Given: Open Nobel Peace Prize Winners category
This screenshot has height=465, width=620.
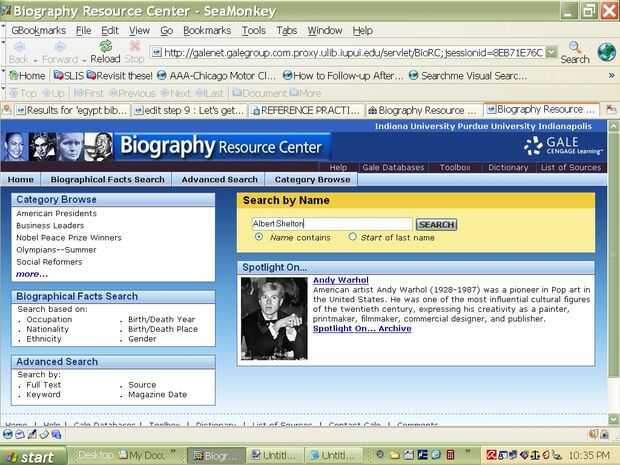Looking at the screenshot, I should pyautogui.click(x=69, y=238).
